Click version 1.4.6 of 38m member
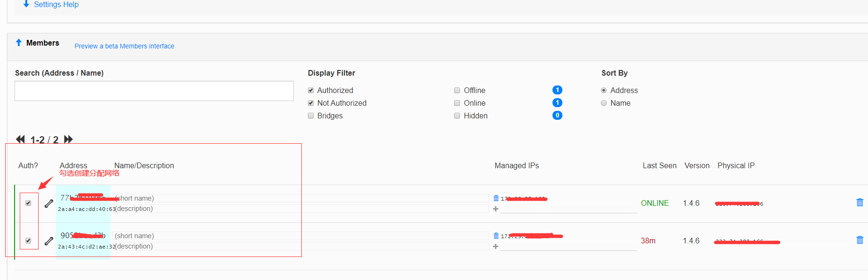 coord(691,241)
